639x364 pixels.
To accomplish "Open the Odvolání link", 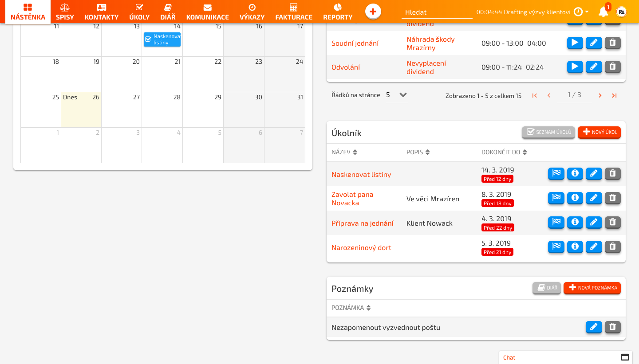I will point(346,67).
